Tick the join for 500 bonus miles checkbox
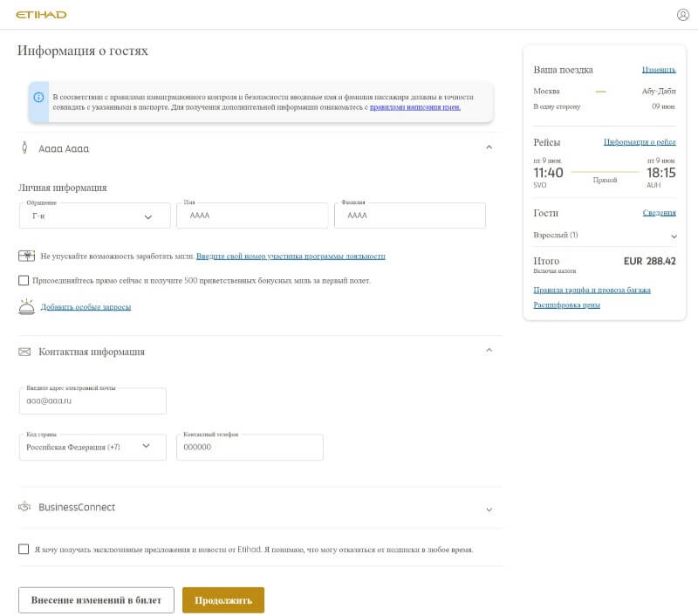 coord(24,280)
